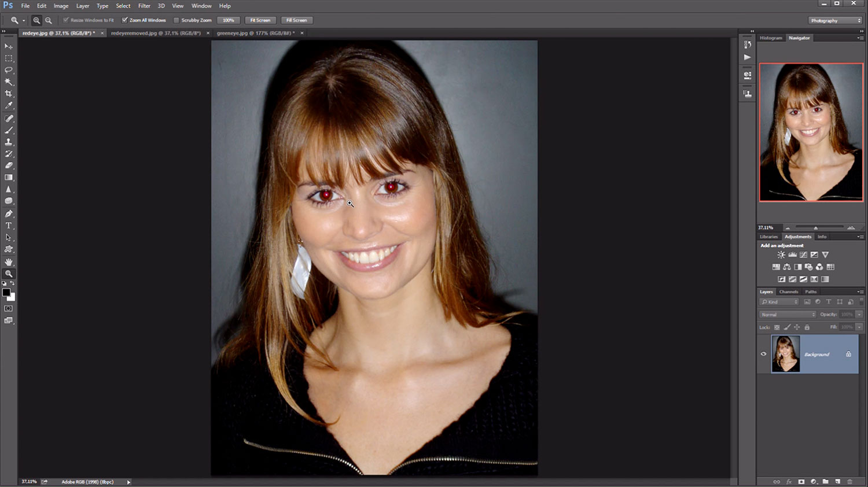The image size is (868, 487).
Task: Select the Lasso tool
Action: [x=9, y=70]
